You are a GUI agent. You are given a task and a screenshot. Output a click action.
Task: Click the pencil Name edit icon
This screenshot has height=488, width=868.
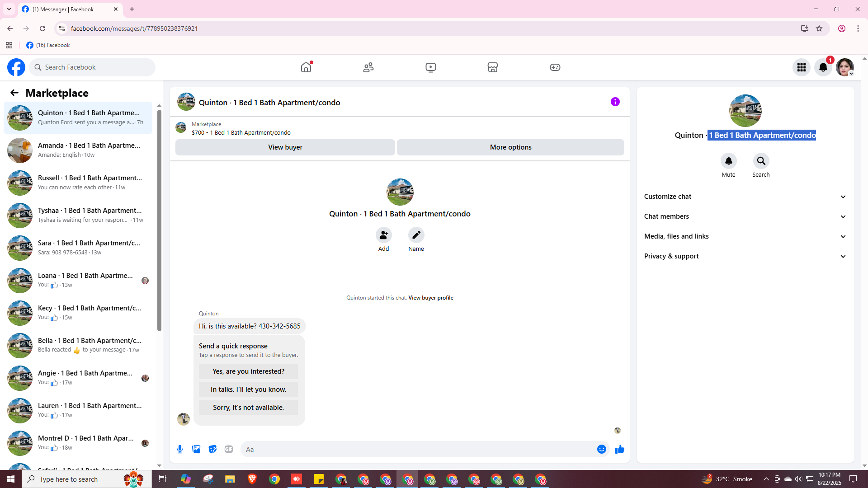tap(416, 235)
